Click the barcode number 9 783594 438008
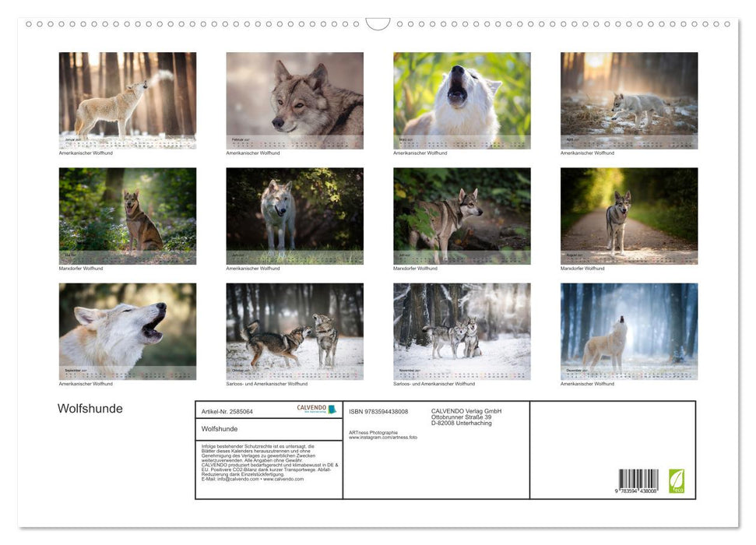This screenshot has width=756, height=545. [636, 491]
